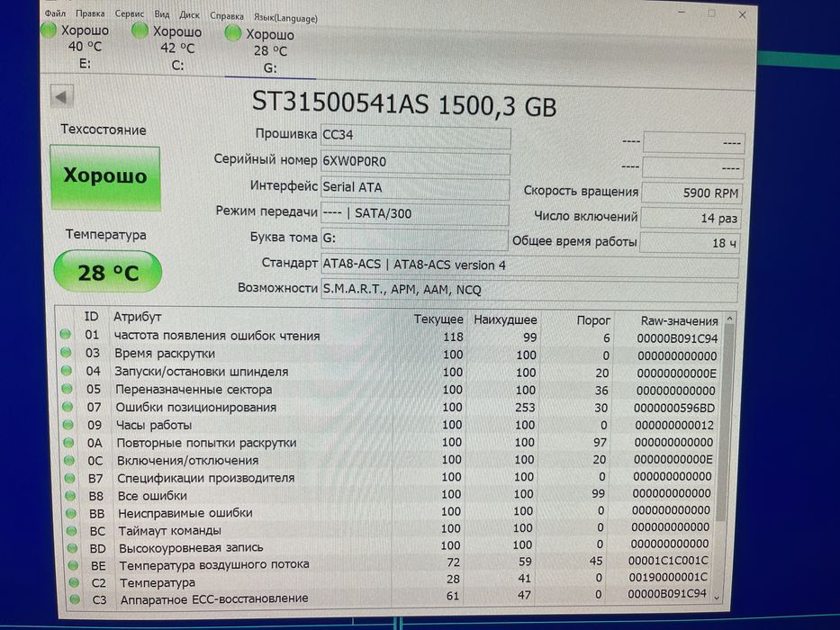Screen dimensions: 840x630
Task: Open the Сервис menu
Action: [129, 13]
